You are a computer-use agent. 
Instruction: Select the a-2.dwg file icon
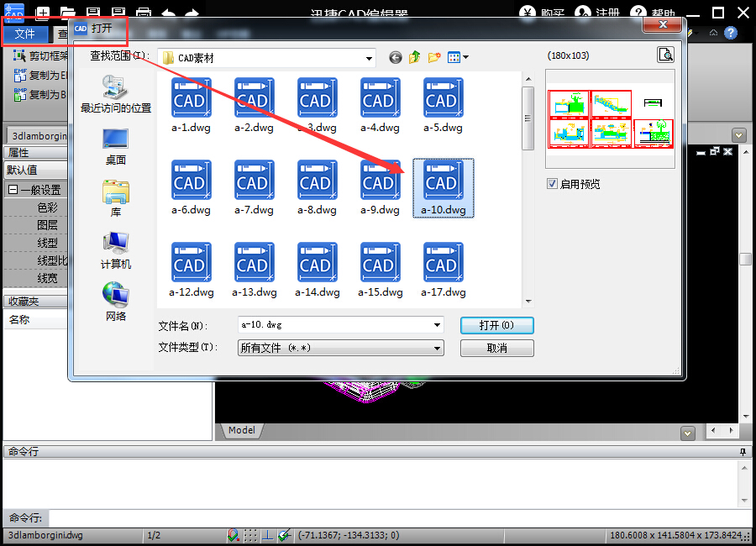254,98
